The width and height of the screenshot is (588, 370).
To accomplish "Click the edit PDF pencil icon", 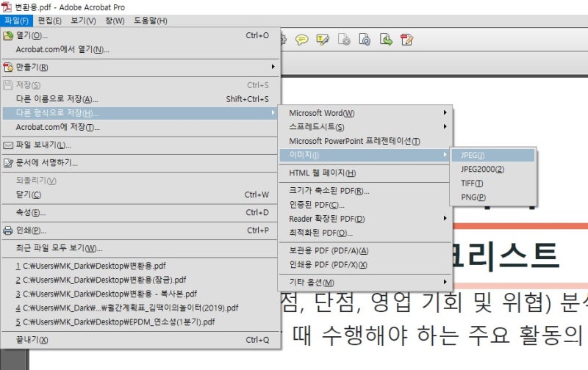I will tap(407, 40).
